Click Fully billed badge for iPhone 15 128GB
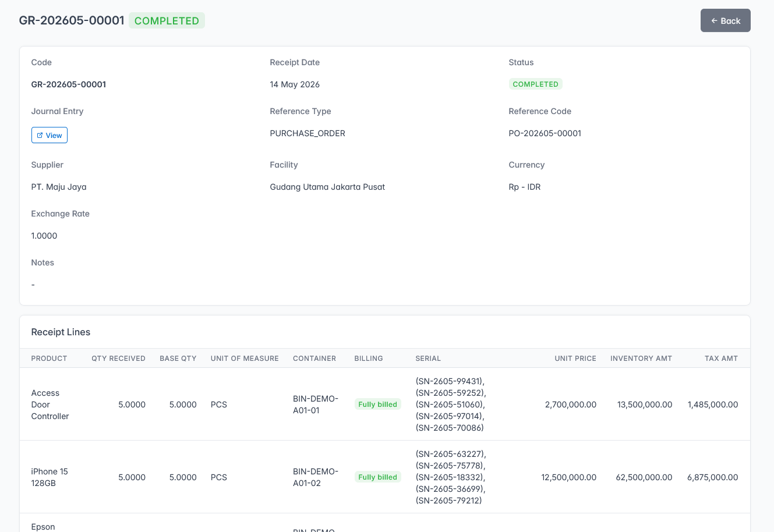Screen dimensions: 774x532 pos(377,477)
